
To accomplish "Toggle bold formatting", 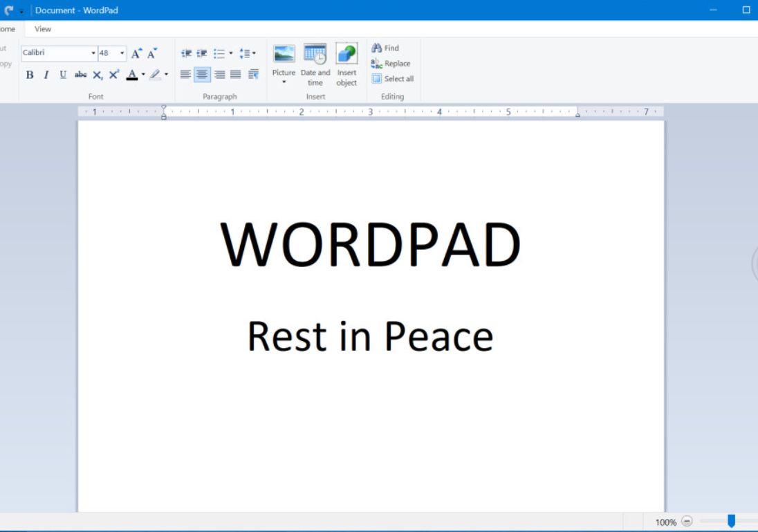I will 30,75.
